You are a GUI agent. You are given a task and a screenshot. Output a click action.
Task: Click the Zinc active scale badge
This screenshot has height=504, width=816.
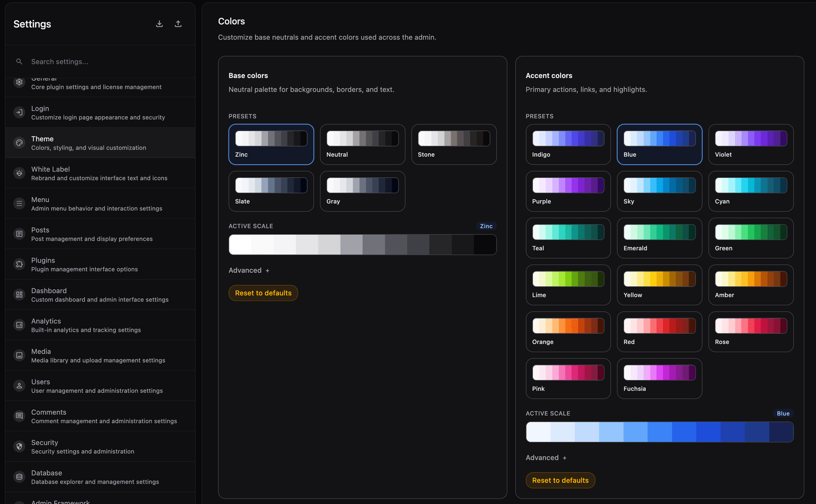486,226
